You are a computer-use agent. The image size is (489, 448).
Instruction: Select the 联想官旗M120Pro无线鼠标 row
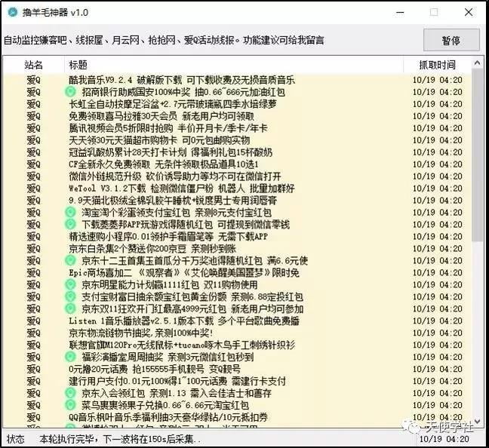[x=237, y=345]
